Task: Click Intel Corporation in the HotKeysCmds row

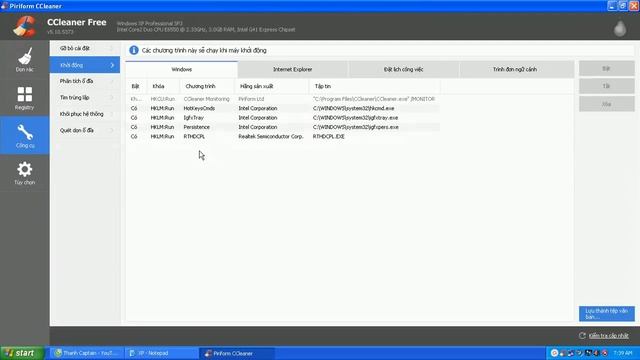Action: 258,108
